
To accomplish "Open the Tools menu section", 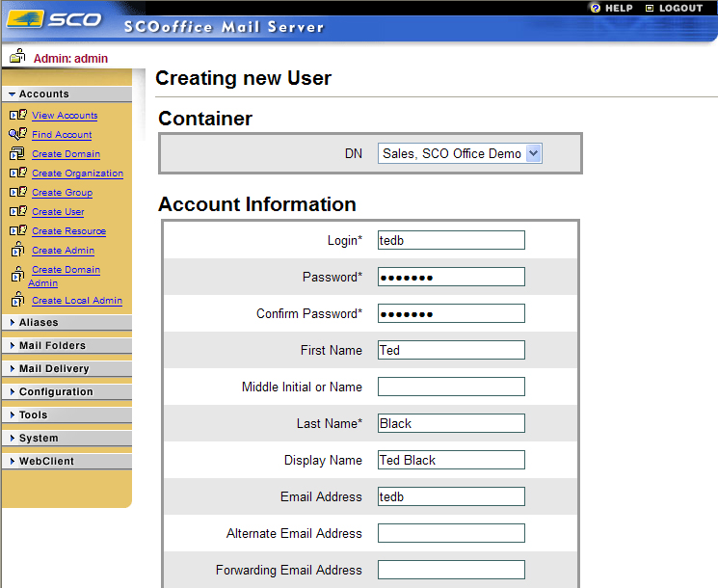I will [33, 415].
